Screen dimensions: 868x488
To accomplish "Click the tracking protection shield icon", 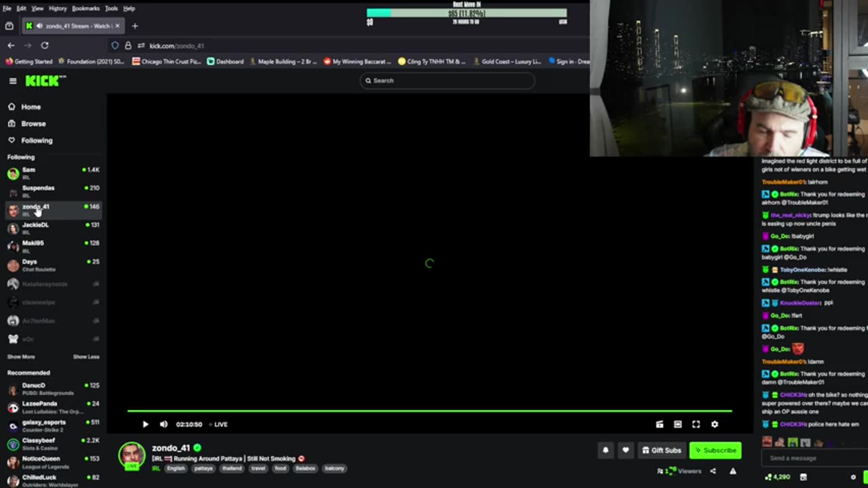I will pyautogui.click(x=115, y=45).
